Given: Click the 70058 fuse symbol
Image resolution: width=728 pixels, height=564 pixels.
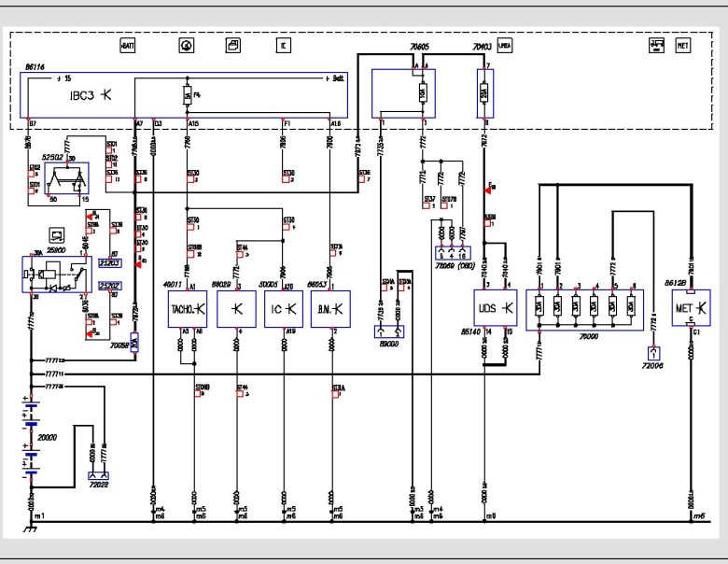Looking at the screenshot, I should (x=134, y=343).
